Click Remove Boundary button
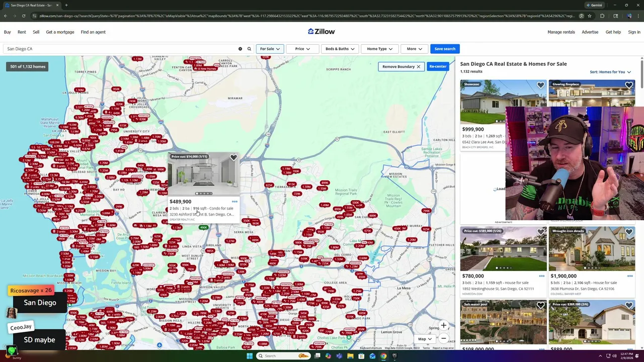The height and width of the screenshot is (362, 644). (401, 66)
